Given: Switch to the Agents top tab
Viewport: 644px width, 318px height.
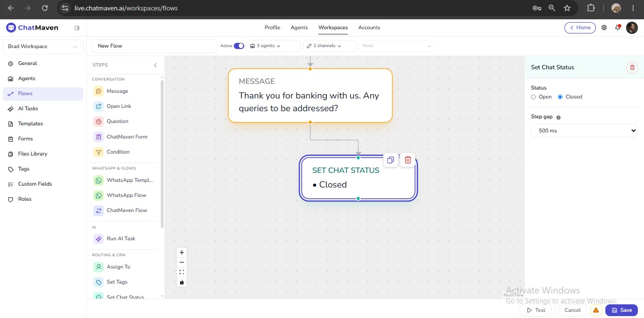Looking at the screenshot, I should pyautogui.click(x=299, y=28).
